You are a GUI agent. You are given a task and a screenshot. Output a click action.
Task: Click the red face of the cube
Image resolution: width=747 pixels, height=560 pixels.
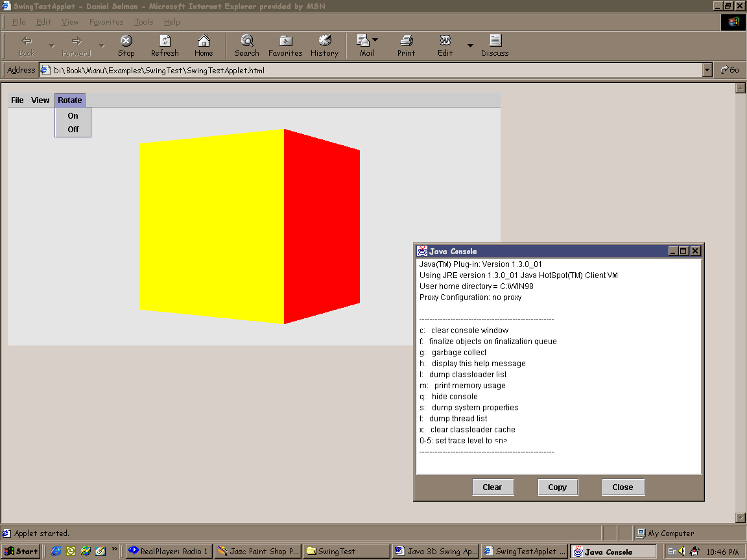pos(322,226)
